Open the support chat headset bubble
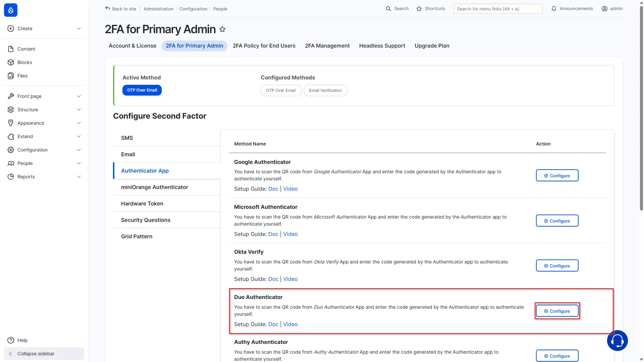 [617, 341]
